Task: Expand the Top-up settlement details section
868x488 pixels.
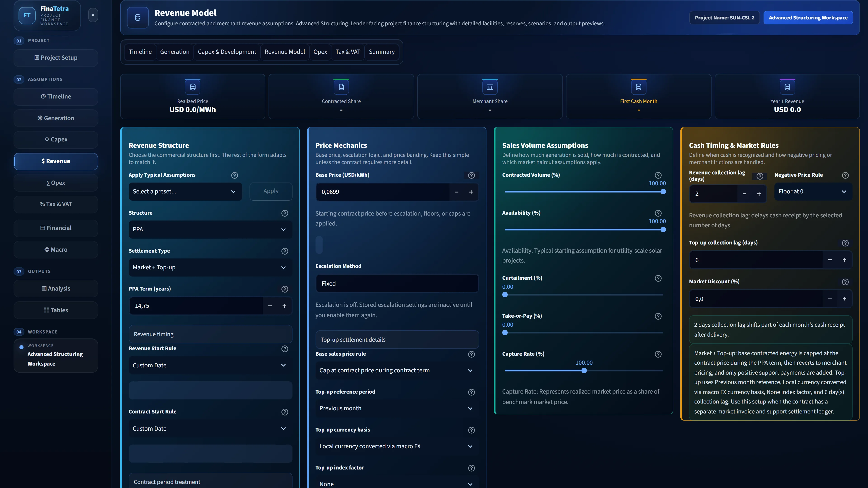Action: [397, 340]
